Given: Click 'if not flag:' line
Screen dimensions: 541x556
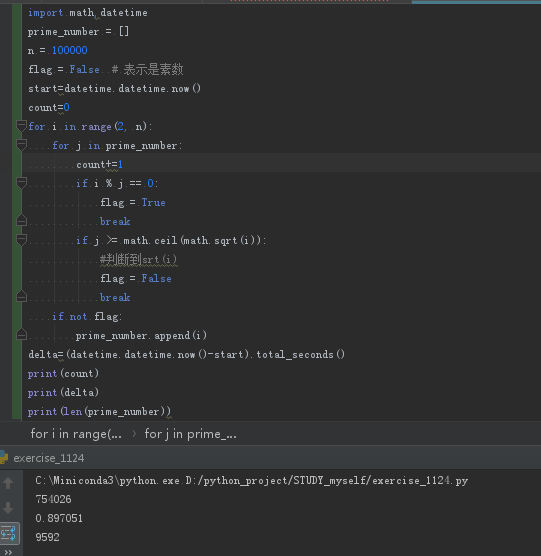Looking at the screenshot, I should [x=87, y=316].
